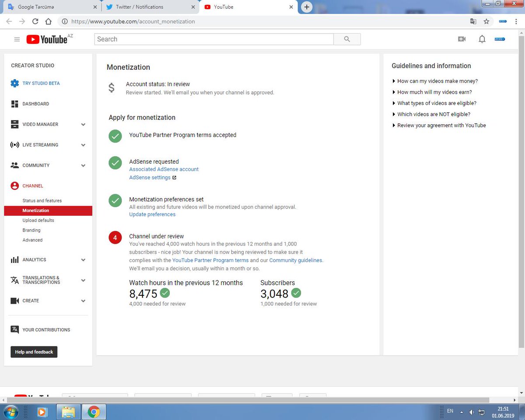525x420 pixels.
Task: Reload the page
Action: point(35,21)
